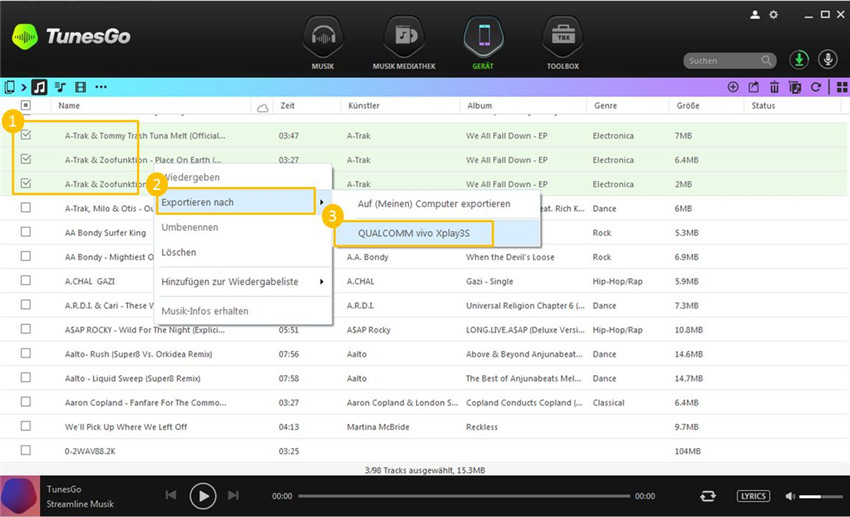Open the user account icon
This screenshot has width=850, height=517.
point(755,15)
